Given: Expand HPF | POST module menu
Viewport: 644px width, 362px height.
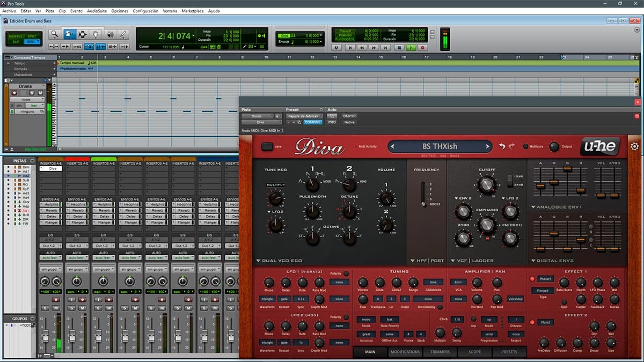Looking at the screenshot, I should coord(427,261).
